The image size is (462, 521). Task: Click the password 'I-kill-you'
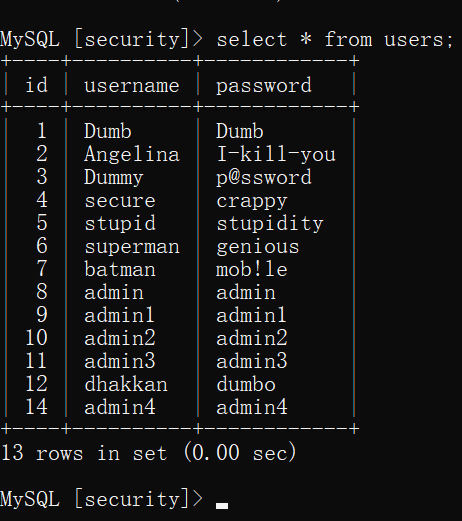[x=276, y=155]
